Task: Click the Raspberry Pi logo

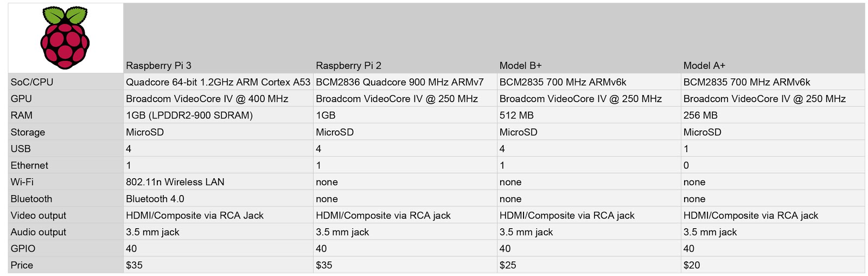Action: [x=65, y=38]
